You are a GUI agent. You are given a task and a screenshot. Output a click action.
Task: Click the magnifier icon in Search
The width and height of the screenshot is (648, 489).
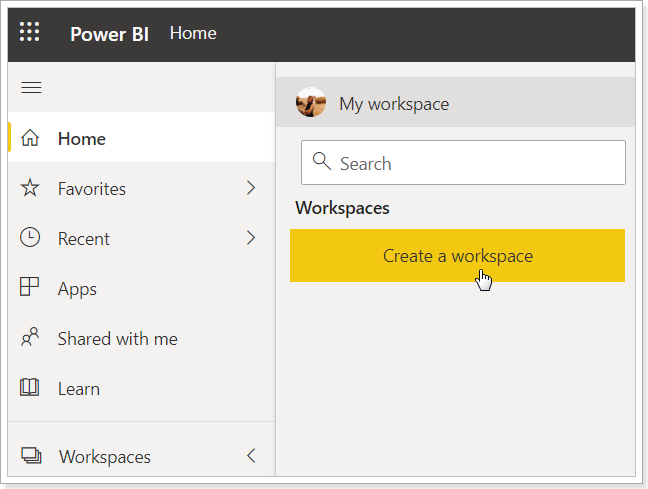[322, 161]
